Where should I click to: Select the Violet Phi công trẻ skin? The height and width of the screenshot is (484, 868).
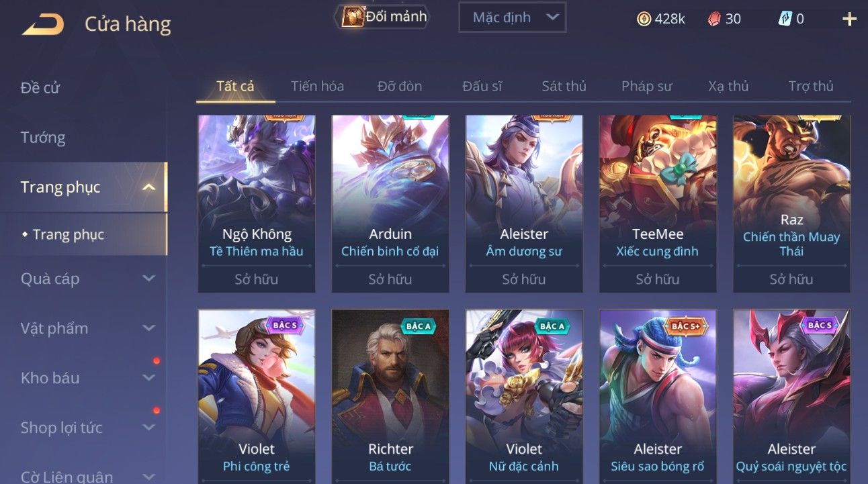257,396
